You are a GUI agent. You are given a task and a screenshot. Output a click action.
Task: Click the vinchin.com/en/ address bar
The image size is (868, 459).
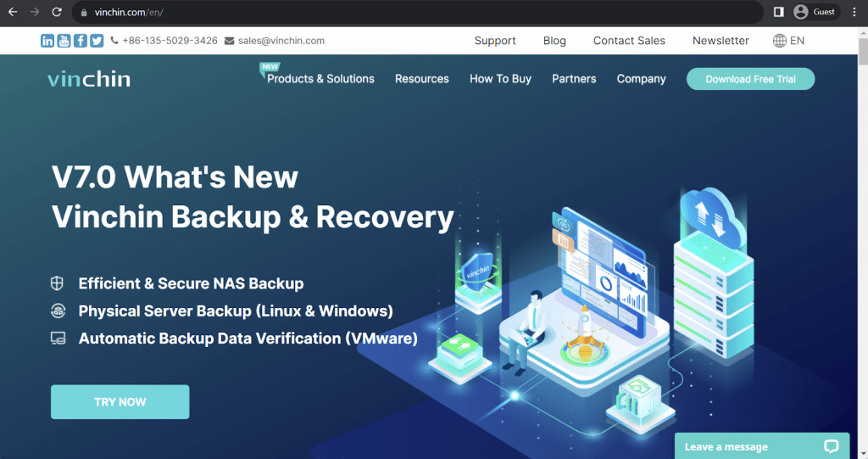tap(417, 12)
